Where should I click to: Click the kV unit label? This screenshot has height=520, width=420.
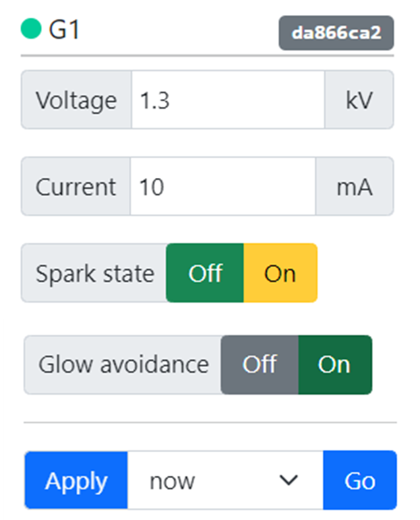(x=359, y=100)
